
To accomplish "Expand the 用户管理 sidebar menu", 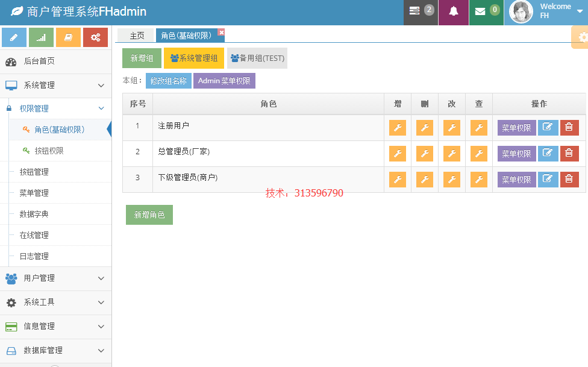I will click(55, 278).
